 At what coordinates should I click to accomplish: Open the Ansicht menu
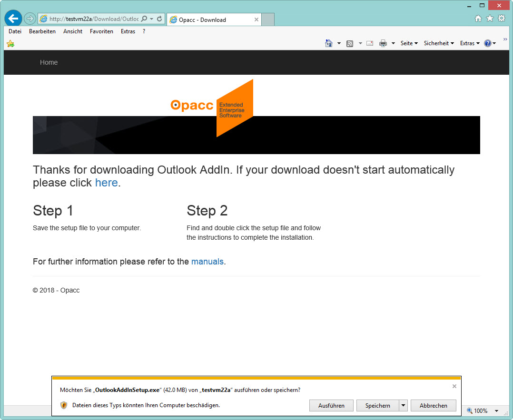pyautogui.click(x=73, y=31)
